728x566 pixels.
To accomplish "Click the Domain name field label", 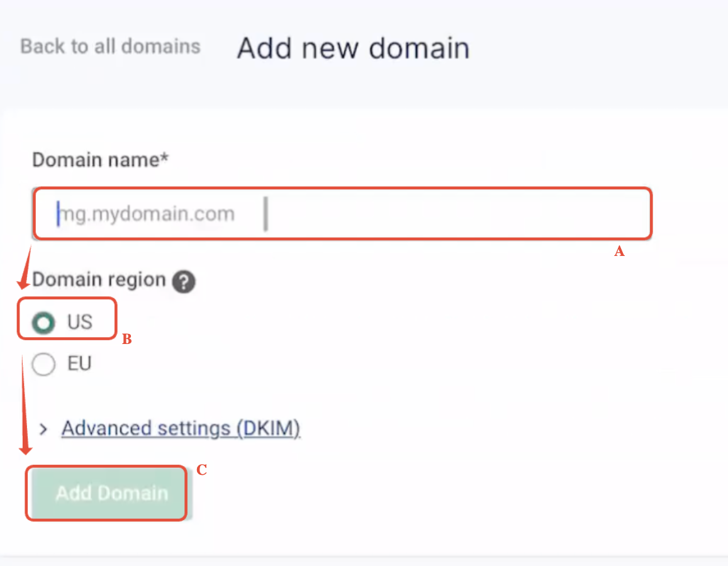I will click(99, 160).
